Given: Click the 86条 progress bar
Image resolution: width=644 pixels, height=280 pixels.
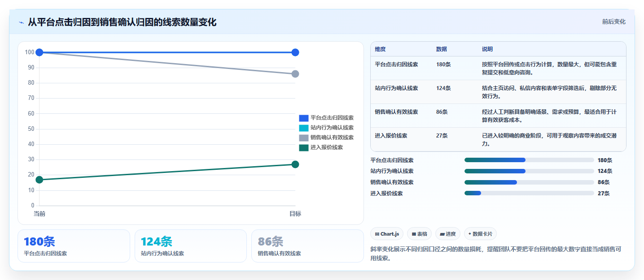Looking at the screenshot, I should click(529, 182).
